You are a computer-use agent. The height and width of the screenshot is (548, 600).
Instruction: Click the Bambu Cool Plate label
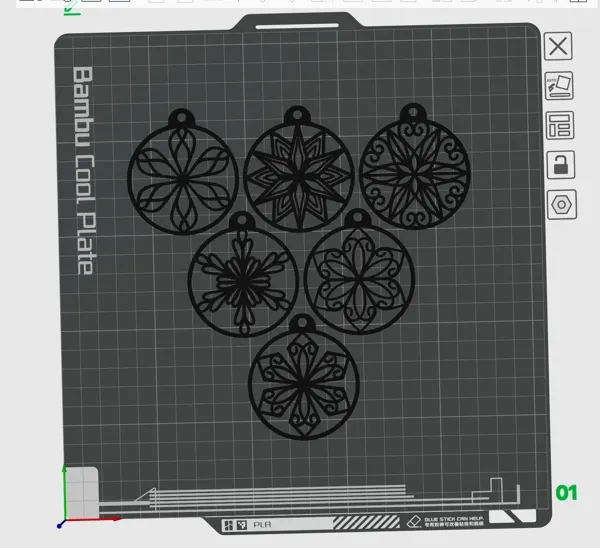(84, 170)
